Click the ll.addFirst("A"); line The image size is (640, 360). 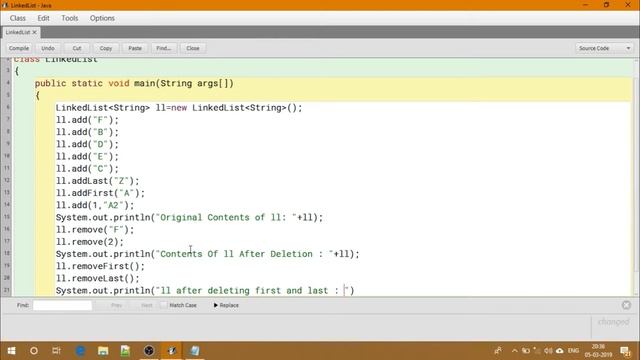[x=100, y=193]
